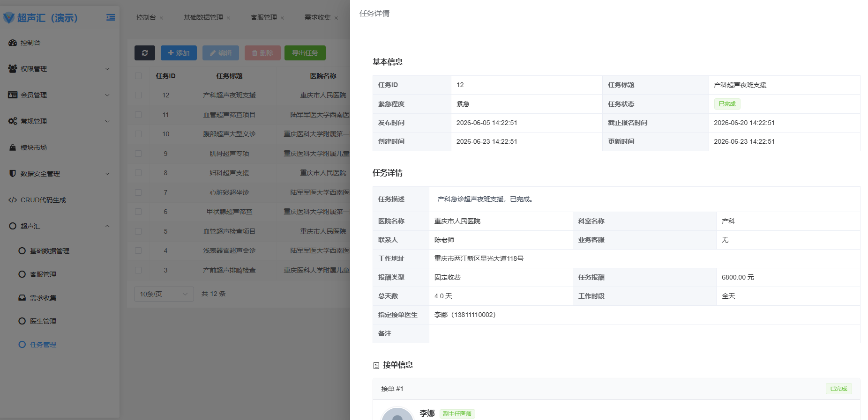868x420 pixels.
Task: Click the CRUD代码生成 code icon
Action: (x=13, y=200)
